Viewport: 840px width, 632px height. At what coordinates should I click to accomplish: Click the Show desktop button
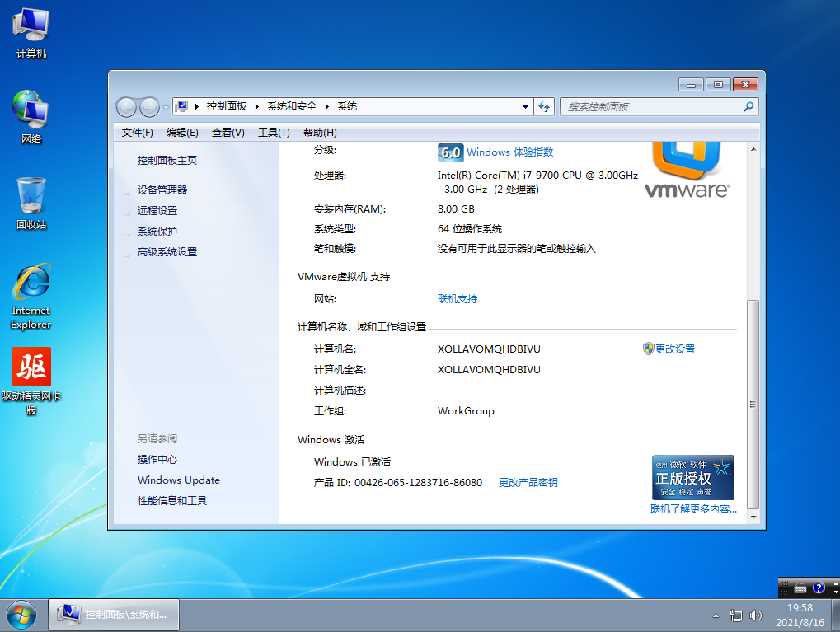click(836, 615)
